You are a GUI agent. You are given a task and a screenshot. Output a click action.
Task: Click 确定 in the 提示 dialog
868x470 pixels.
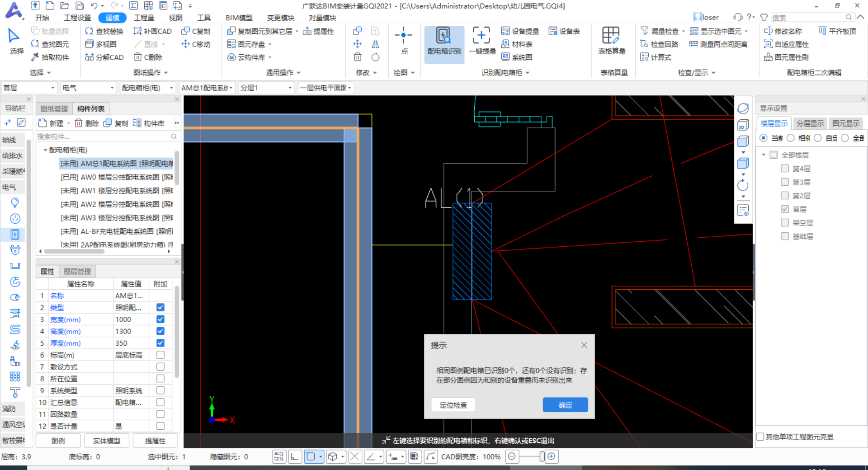(x=565, y=405)
